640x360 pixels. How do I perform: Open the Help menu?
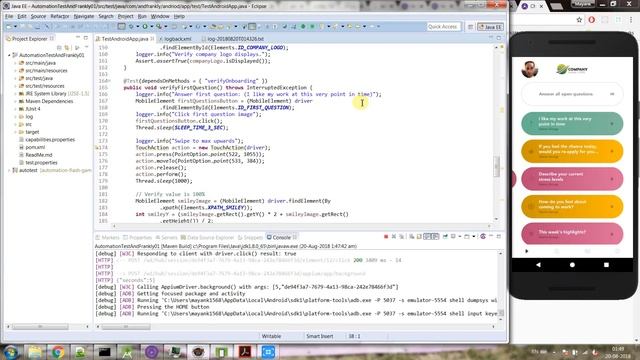179,16
